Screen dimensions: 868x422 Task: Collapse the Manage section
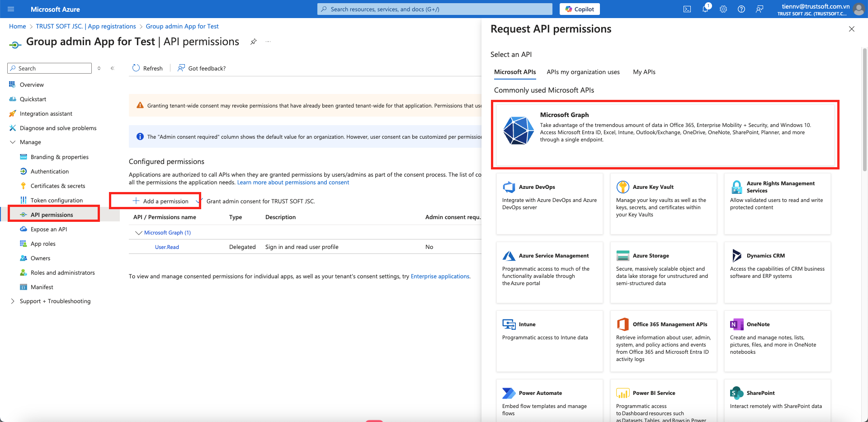coord(12,142)
